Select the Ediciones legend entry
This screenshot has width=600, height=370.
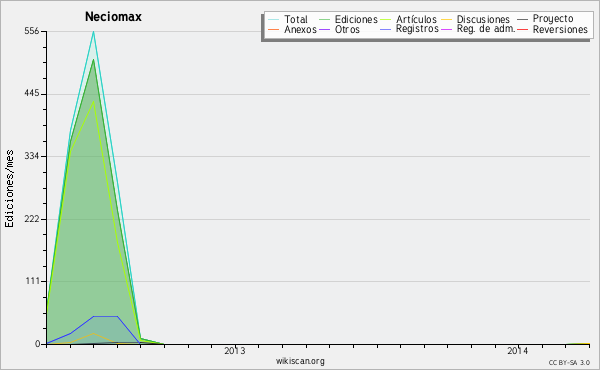(x=356, y=19)
